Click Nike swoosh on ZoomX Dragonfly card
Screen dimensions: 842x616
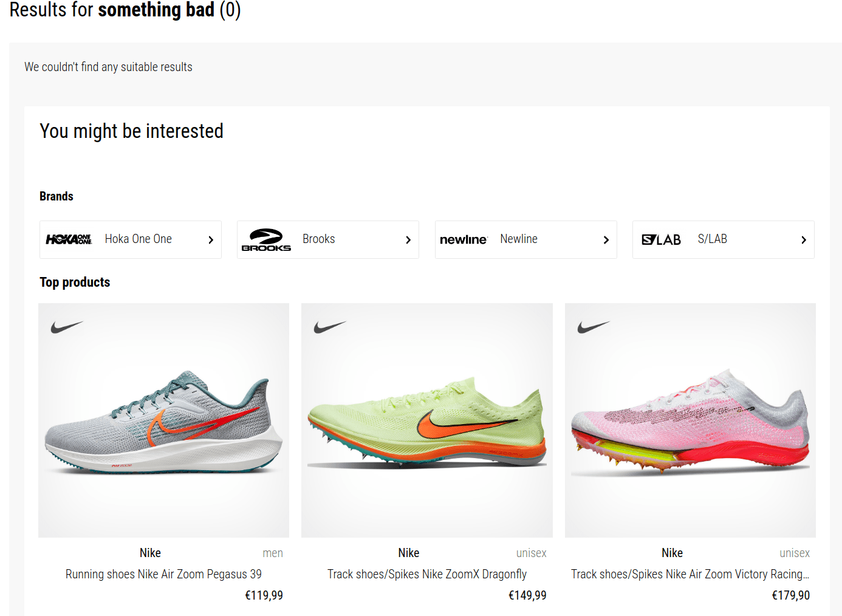[x=330, y=327]
